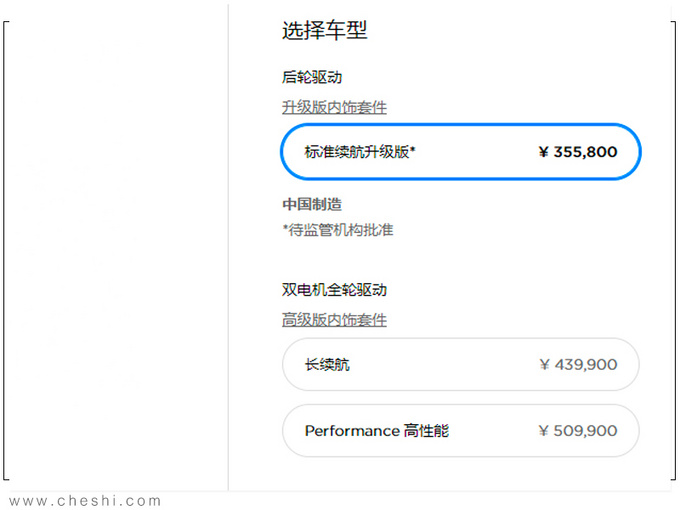Click the vertical divider left of the panel
The image size is (680, 510).
(x=228, y=250)
